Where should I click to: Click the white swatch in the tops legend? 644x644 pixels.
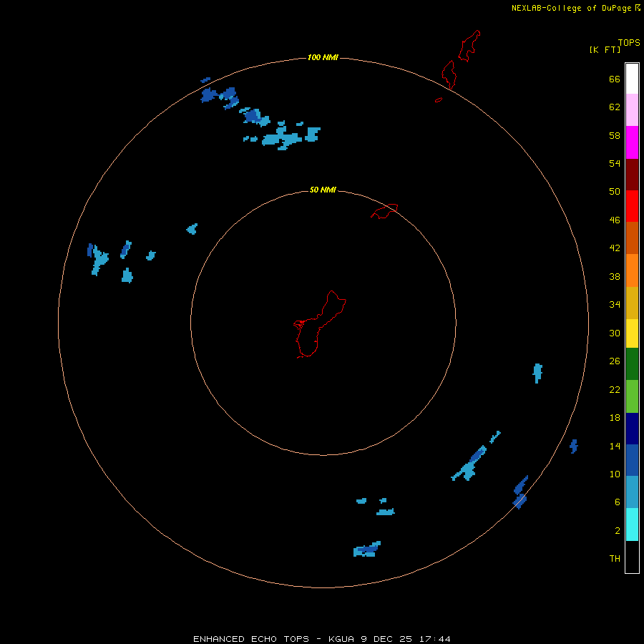[632, 79]
